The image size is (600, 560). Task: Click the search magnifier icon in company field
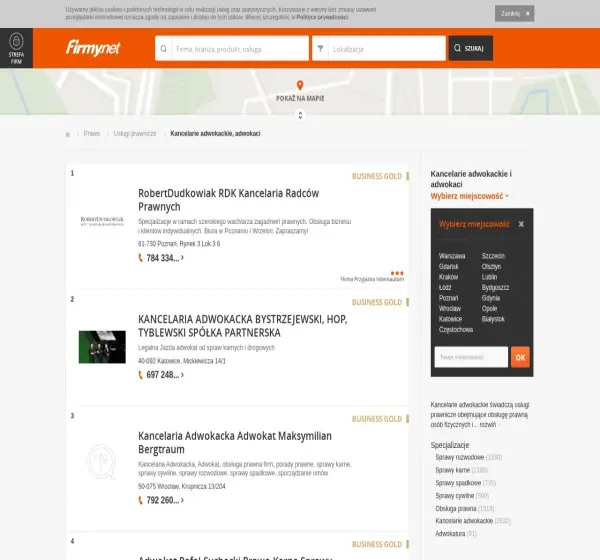tap(163, 48)
